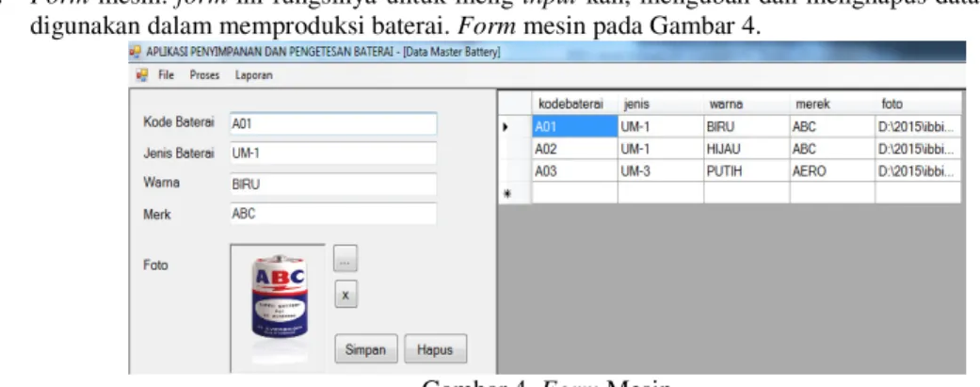Browse for a photo with the ... button
The height and width of the screenshot is (387, 980).
pos(345,258)
